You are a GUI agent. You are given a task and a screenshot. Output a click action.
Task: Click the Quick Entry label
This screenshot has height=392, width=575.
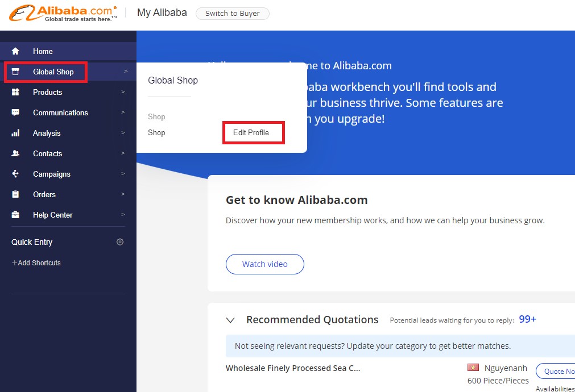point(32,242)
